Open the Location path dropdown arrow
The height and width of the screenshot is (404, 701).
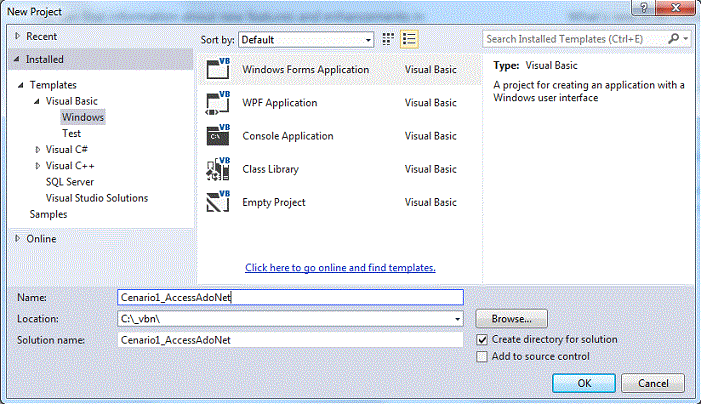click(x=457, y=319)
